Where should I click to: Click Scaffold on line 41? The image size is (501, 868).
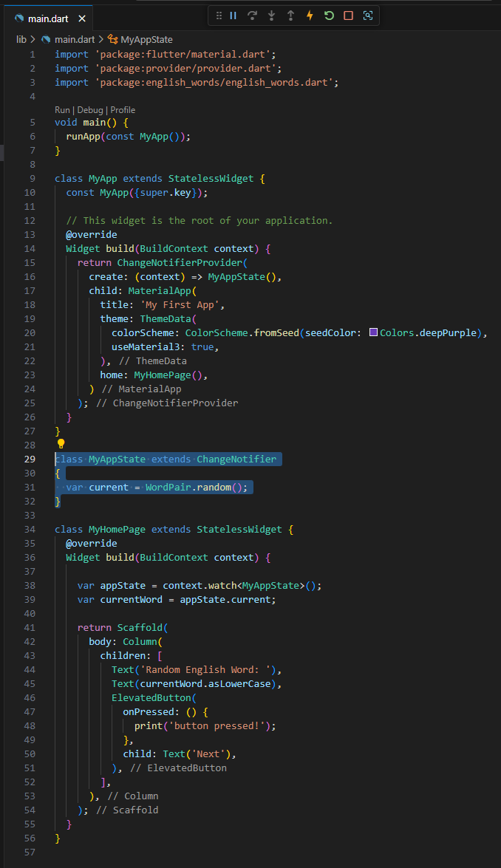(x=140, y=627)
